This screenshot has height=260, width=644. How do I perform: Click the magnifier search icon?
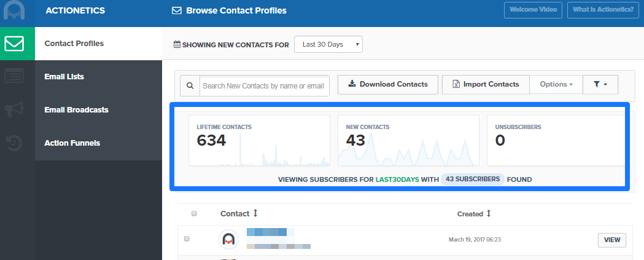(x=190, y=85)
